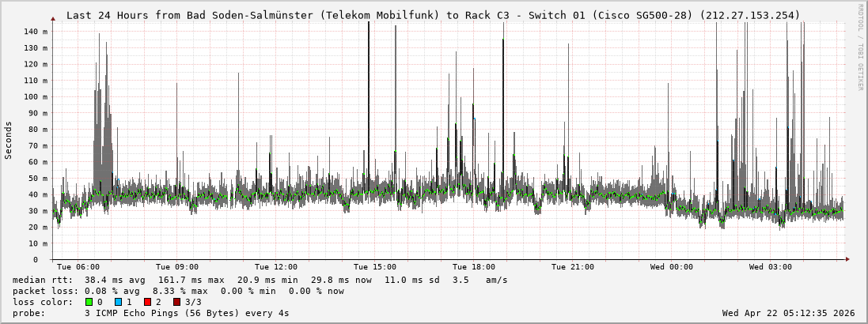The width and height of the screenshot is (868, 324).
Task: Click the graph title text
Action: [433, 15]
